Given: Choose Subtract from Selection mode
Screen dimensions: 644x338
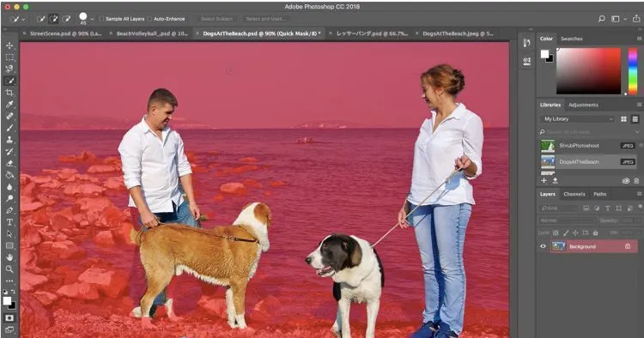Looking at the screenshot, I should point(66,19).
